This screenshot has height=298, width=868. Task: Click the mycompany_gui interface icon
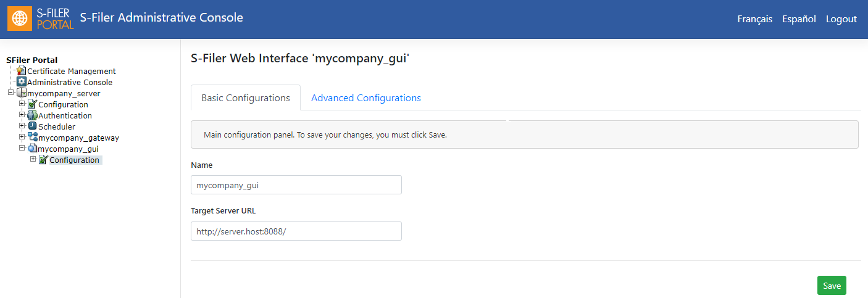(x=32, y=149)
